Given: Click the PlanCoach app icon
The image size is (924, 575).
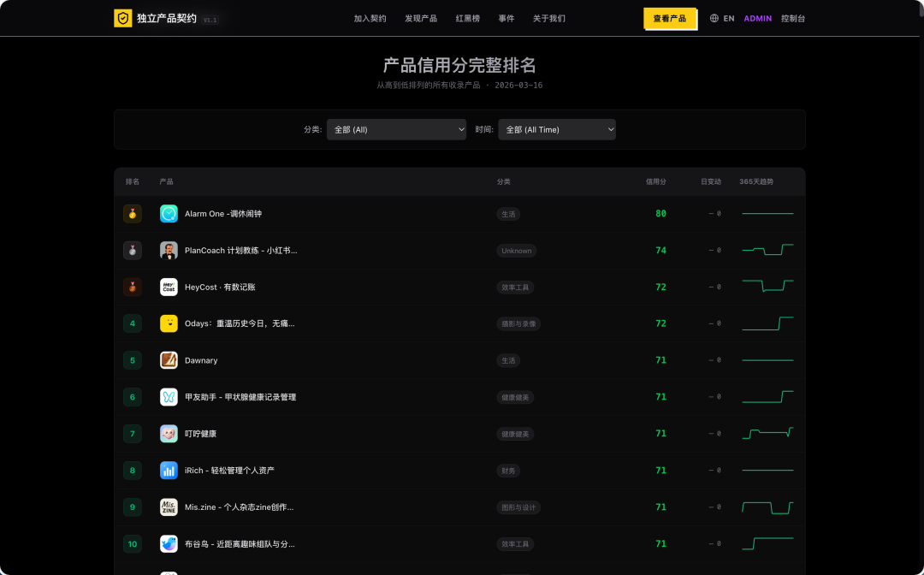Looking at the screenshot, I should tap(169, 251).
